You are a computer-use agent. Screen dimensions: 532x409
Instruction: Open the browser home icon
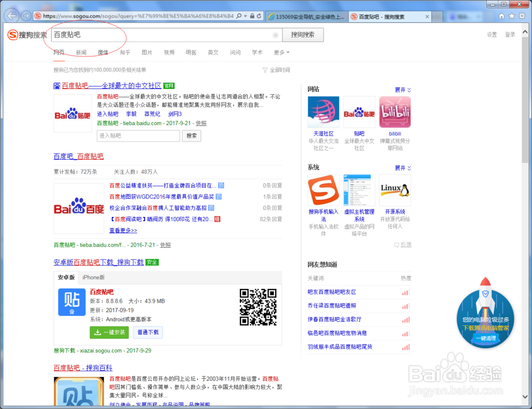coord(502,16)
